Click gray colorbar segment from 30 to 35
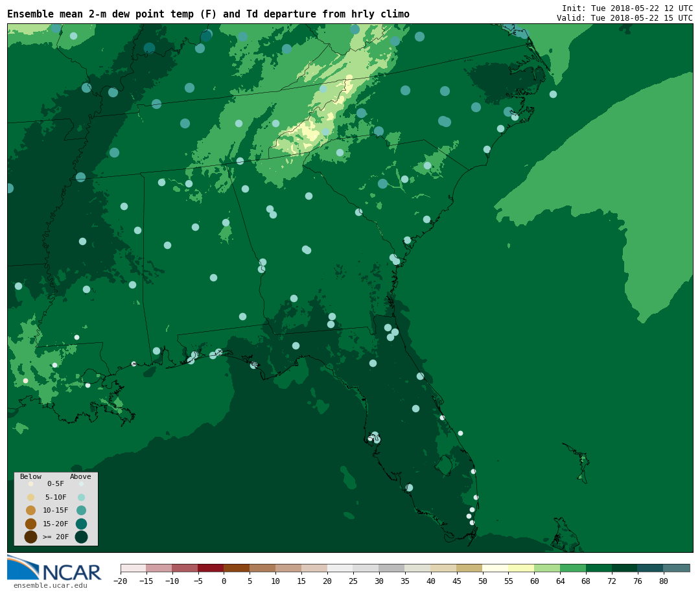This screenshot has width=700, height=593. (x=392, y=568)
